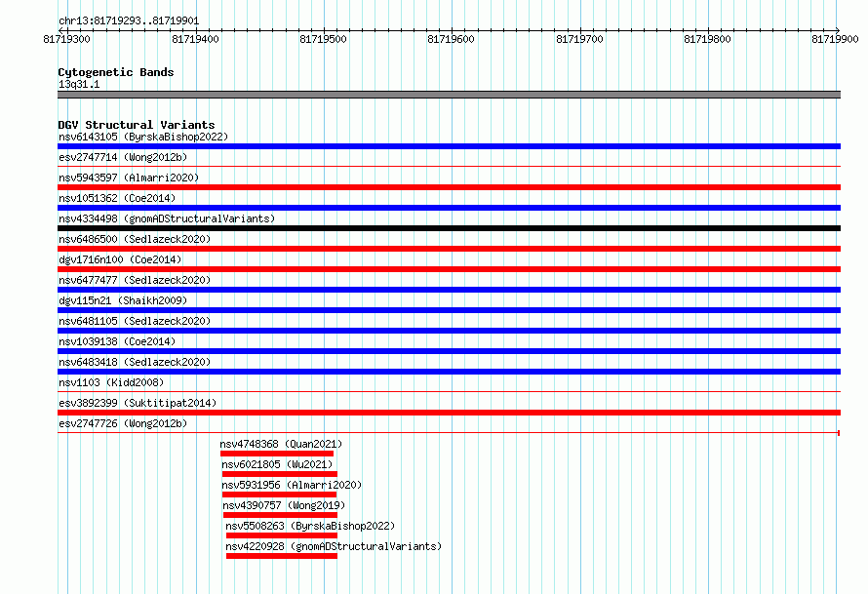Click the thin red line under nsv1103
This screenshot has height=594, width=868.
pyautogui.click(x=449, y=391)
